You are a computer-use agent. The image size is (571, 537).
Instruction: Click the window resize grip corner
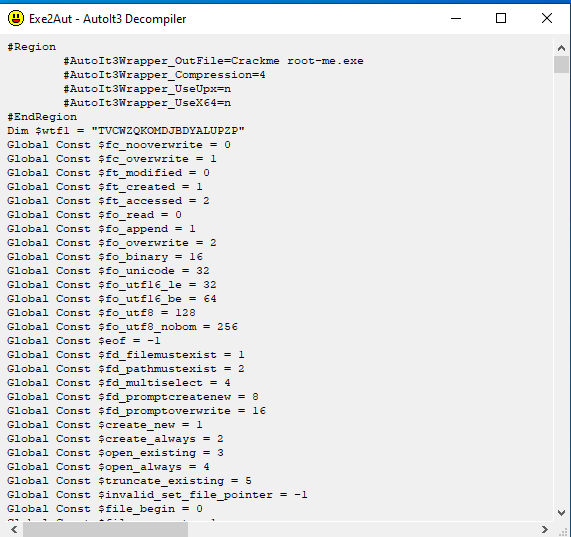(x=562, y=529)
